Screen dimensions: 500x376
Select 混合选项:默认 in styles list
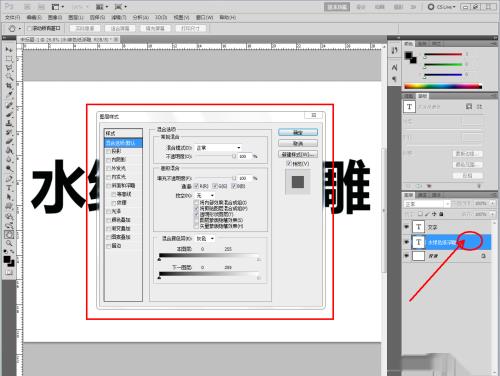(x=123, y=143)
